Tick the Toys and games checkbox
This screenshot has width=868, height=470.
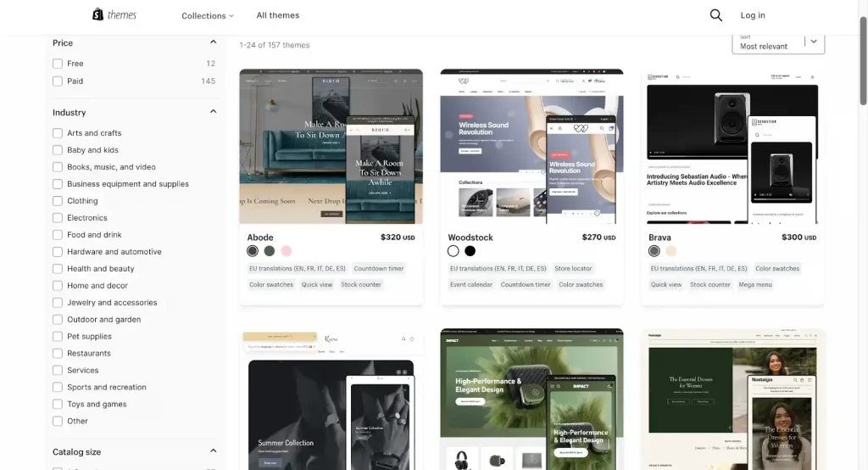coord(58,404)
